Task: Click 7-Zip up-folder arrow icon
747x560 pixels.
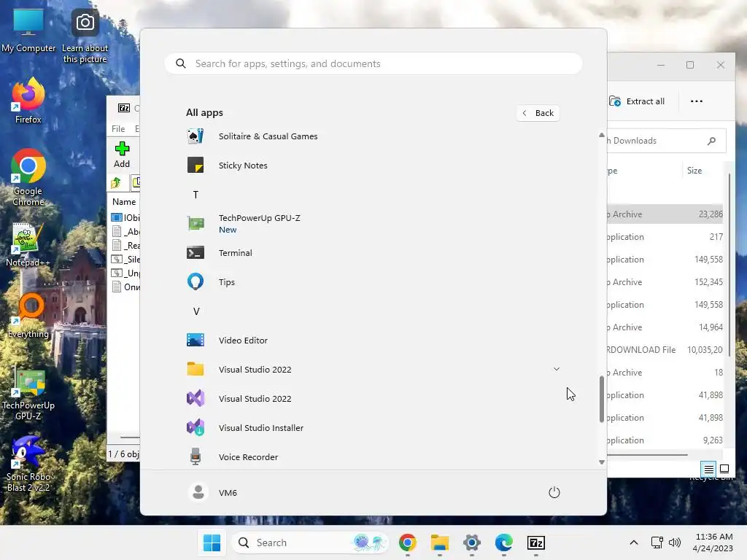Action: [x=116, y=183]
